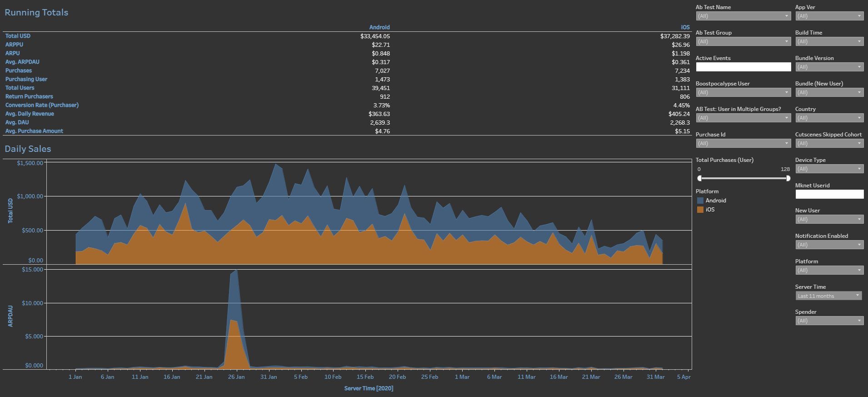Expand the Country filter dropdown
Image resolution: width=868 pixels, height=397 pixels.
tap(829, 118)
